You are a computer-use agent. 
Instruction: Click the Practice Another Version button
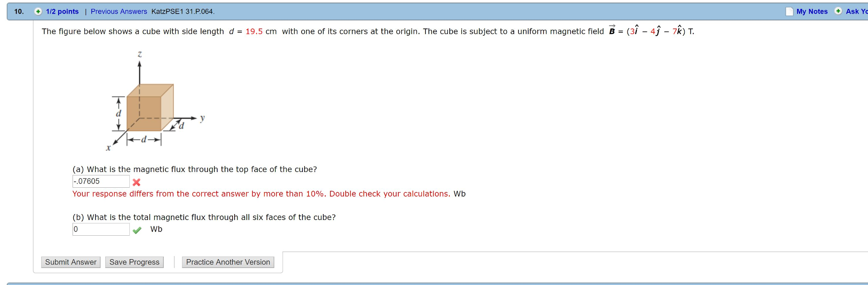tap(227, 262)
